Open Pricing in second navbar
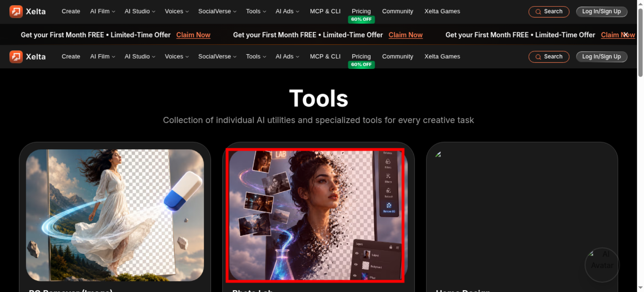 [361, 56]
